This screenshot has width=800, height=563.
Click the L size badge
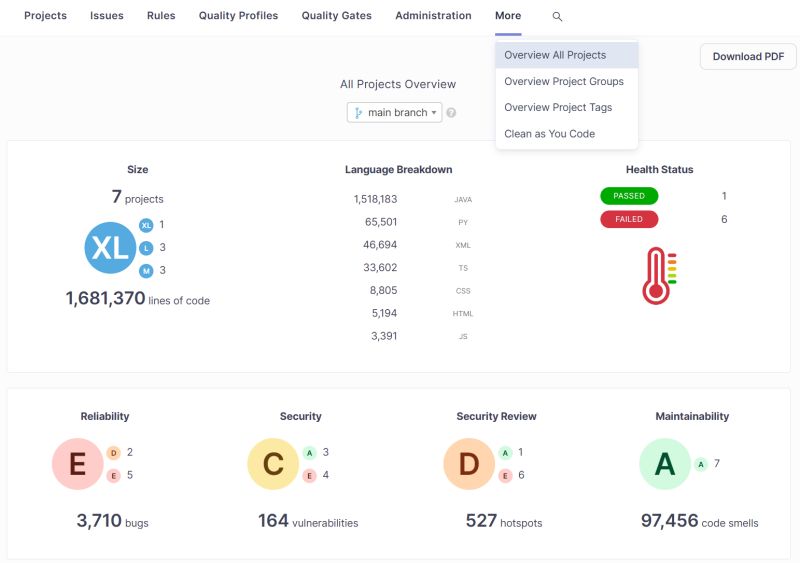[146, 248]
